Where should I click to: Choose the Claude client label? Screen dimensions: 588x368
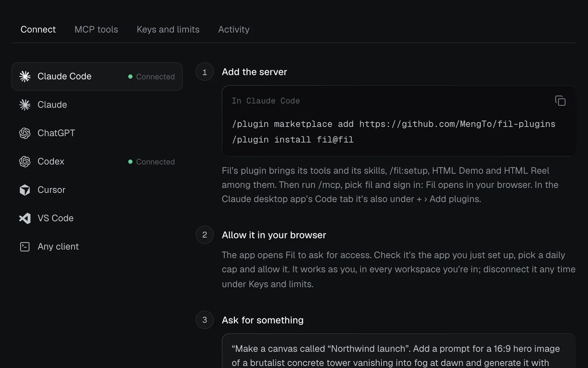(52, 105)
